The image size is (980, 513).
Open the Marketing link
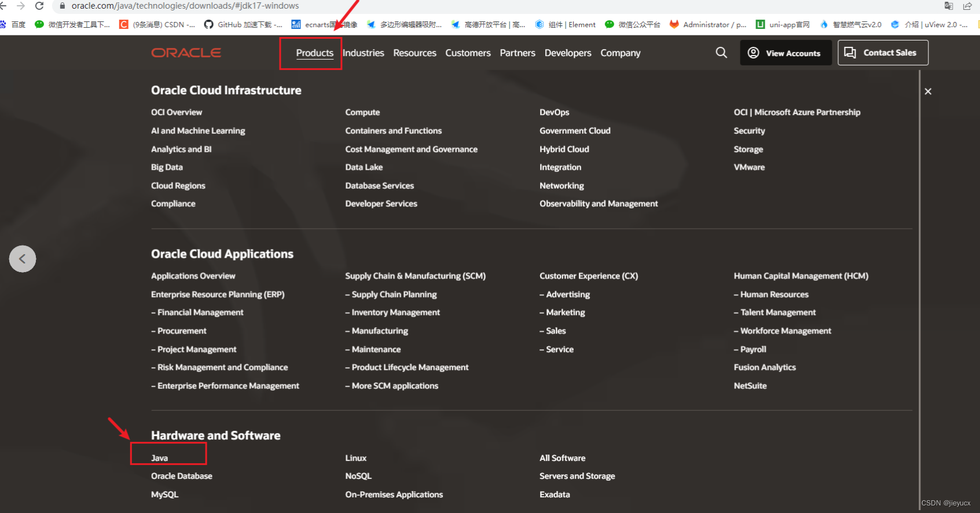point(563,313)
